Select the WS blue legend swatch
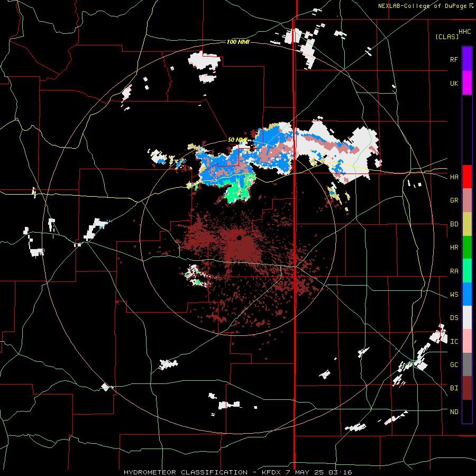Screen dimensions: 476x476 click(x=467, y=294)
